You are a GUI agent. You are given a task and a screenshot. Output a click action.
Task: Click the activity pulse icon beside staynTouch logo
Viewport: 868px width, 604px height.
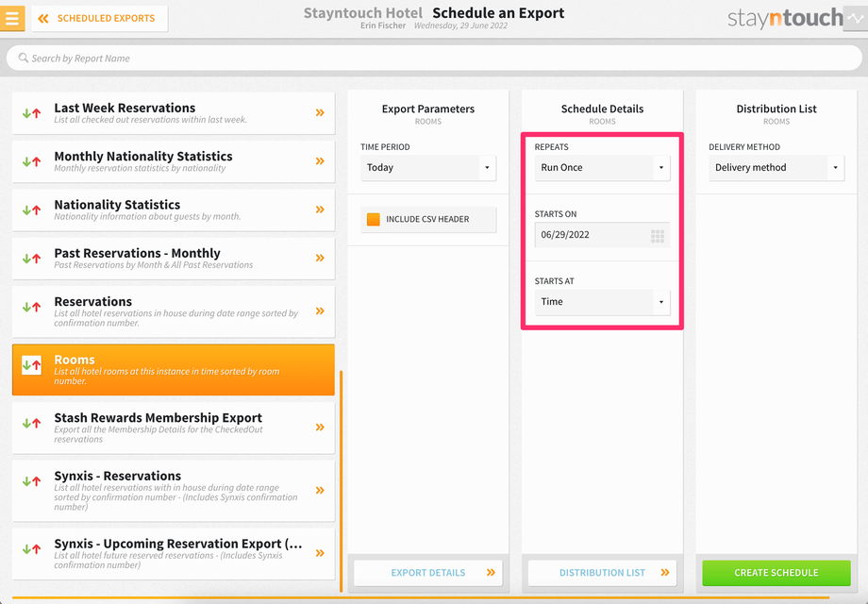click(x=856, y=18)
